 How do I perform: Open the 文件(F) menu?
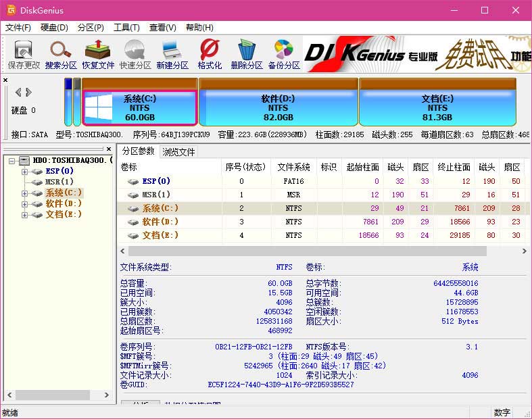(x=18, y=28)
